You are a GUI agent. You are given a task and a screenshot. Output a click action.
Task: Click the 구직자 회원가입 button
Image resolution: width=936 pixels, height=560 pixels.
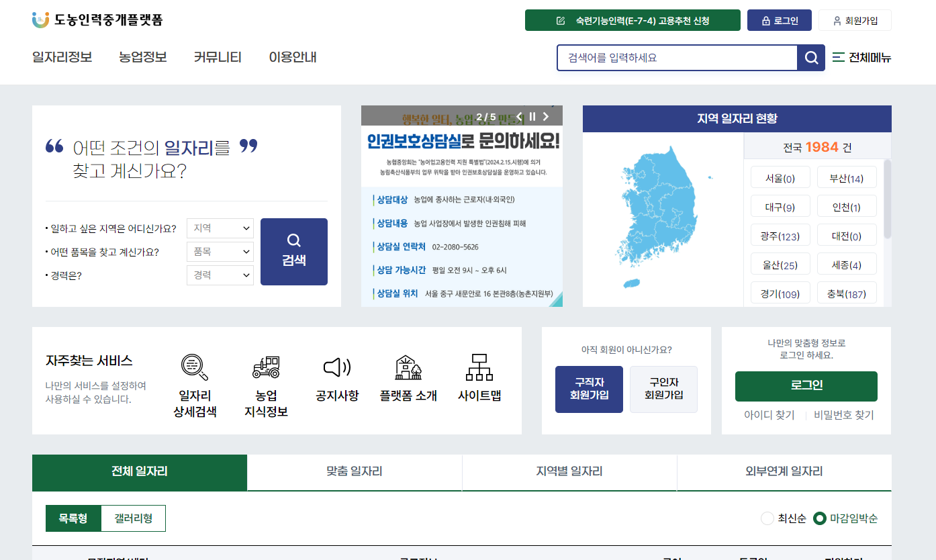tap(589, 389)
